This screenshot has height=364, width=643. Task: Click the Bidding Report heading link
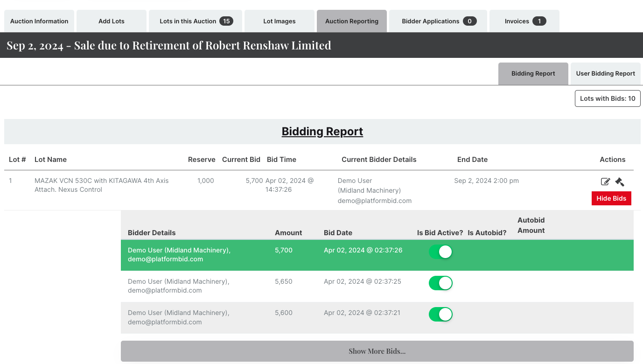(x=322, y=132)
